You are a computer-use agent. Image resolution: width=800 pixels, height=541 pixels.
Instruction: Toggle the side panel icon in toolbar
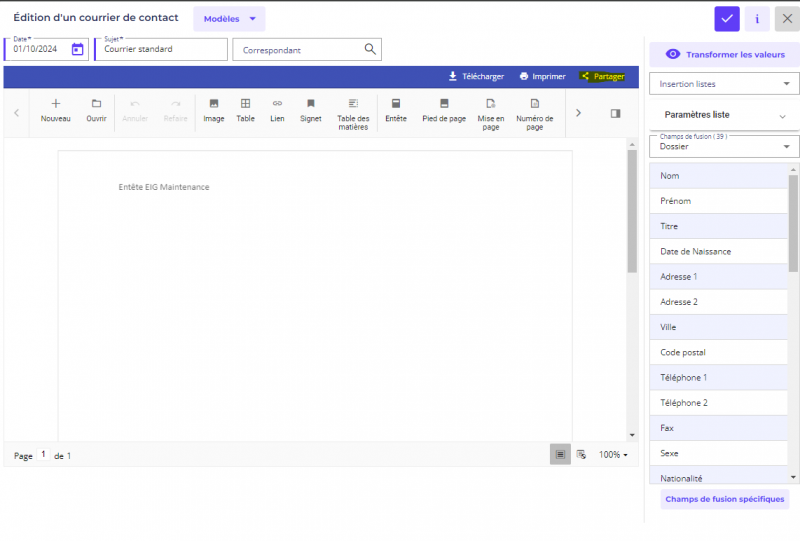[x=615, y=113]
